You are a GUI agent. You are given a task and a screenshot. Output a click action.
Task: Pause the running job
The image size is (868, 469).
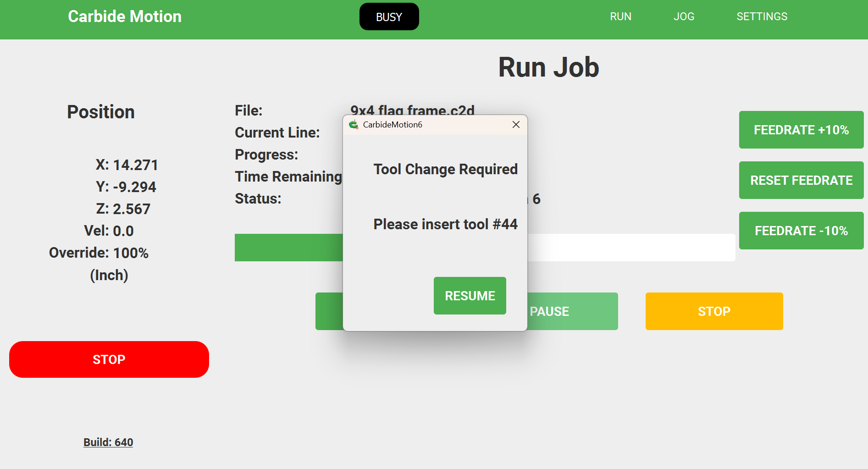click(x=572, y=311)
